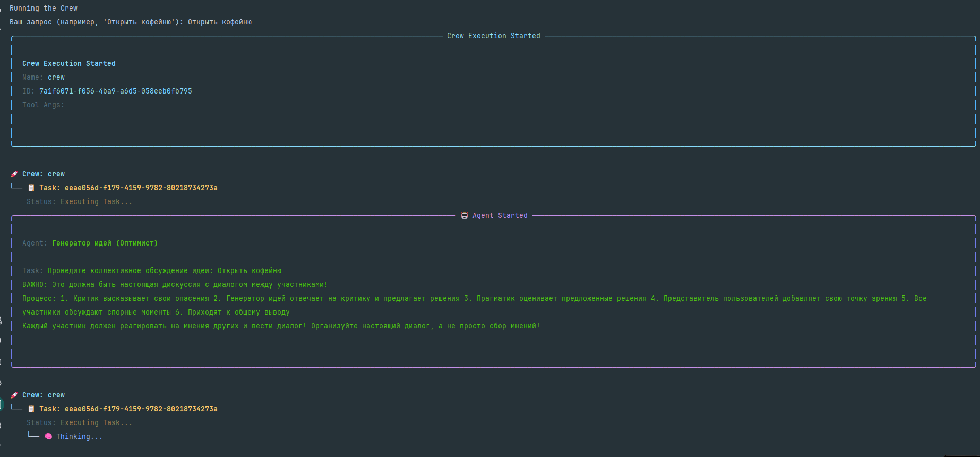The width and height of the screenshot is (980, 457).
Task: Select the Task ID text above Agent Started panel
Action: 141,188
